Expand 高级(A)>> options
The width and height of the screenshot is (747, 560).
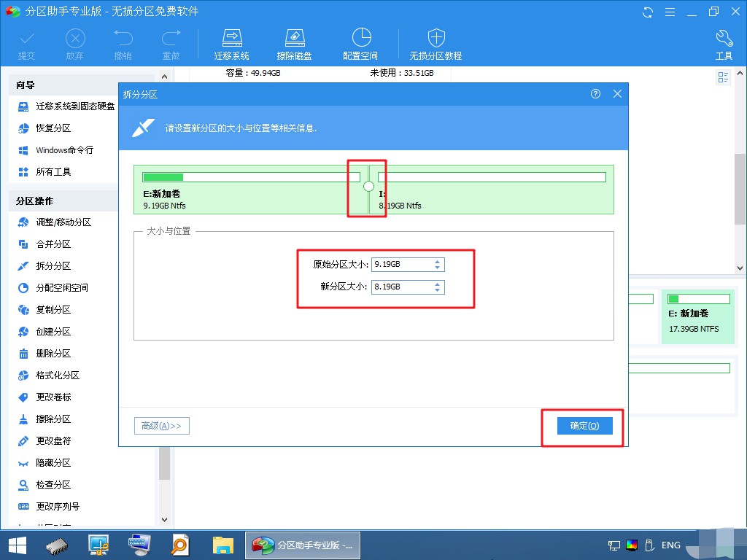(161, 426)
